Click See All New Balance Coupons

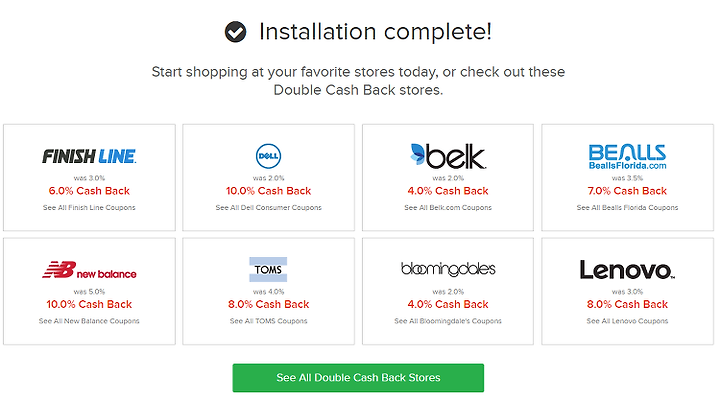click(89, 321)
